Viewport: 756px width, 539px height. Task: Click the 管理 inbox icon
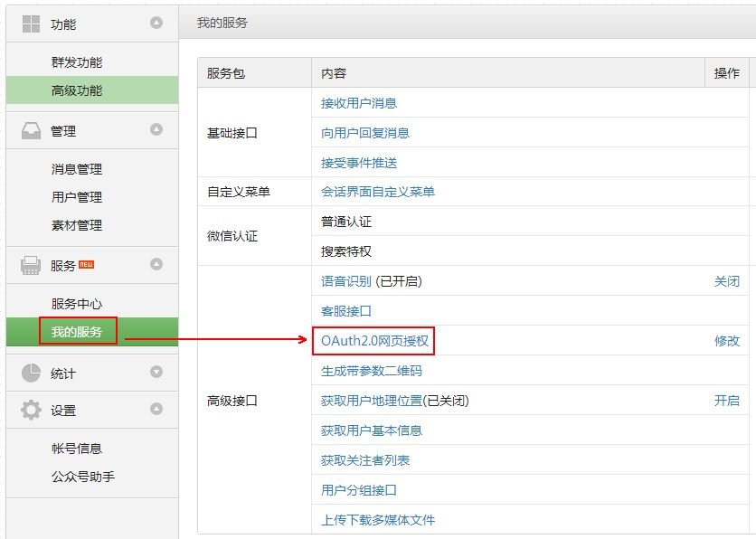pos(30,130)
